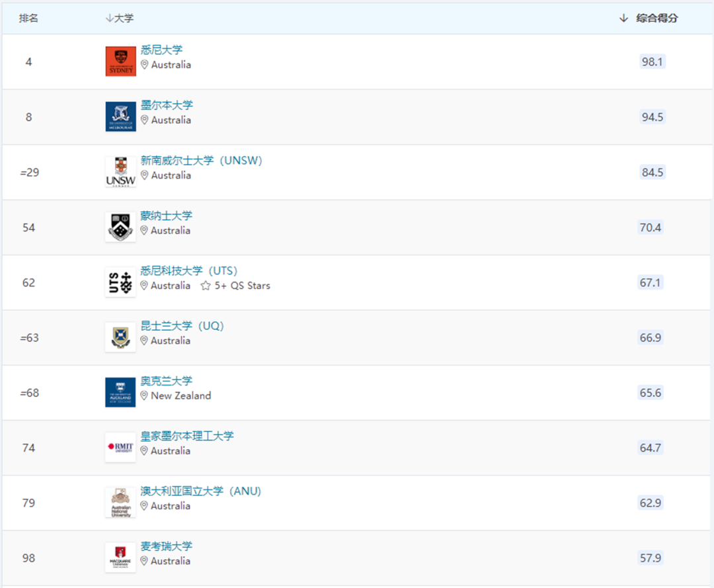Click the location pin next to New Zealand
This screenshot has width=714, height=588.
144,396
